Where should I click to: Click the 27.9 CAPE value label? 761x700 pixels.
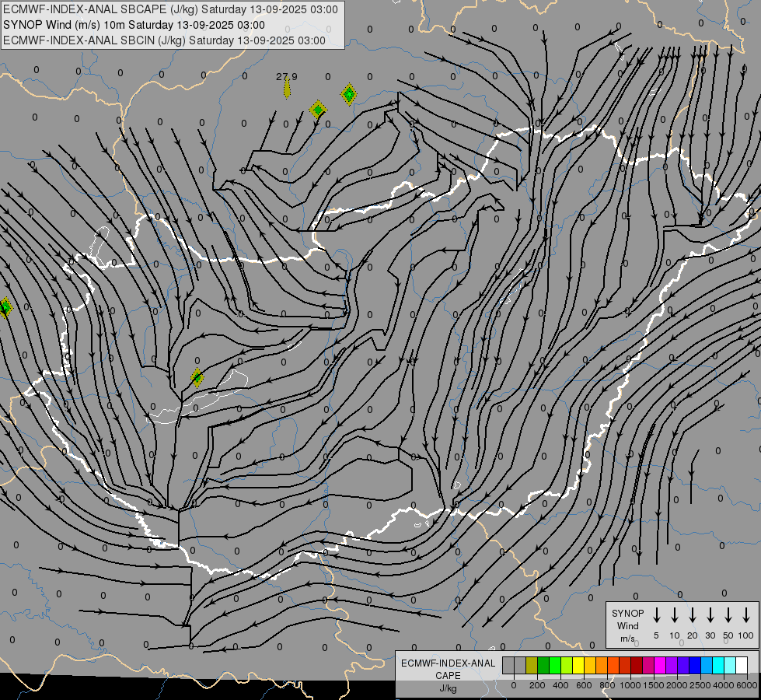coord(286,77)
